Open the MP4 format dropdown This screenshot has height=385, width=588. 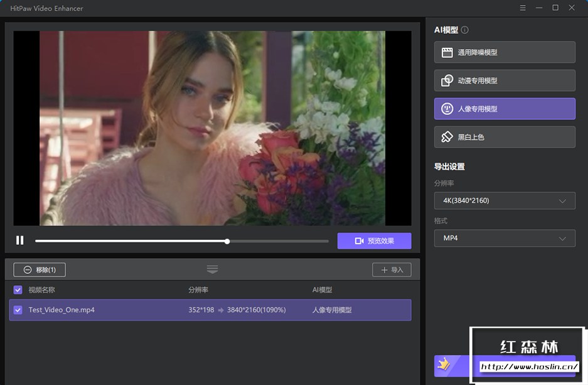pos(505,238)
